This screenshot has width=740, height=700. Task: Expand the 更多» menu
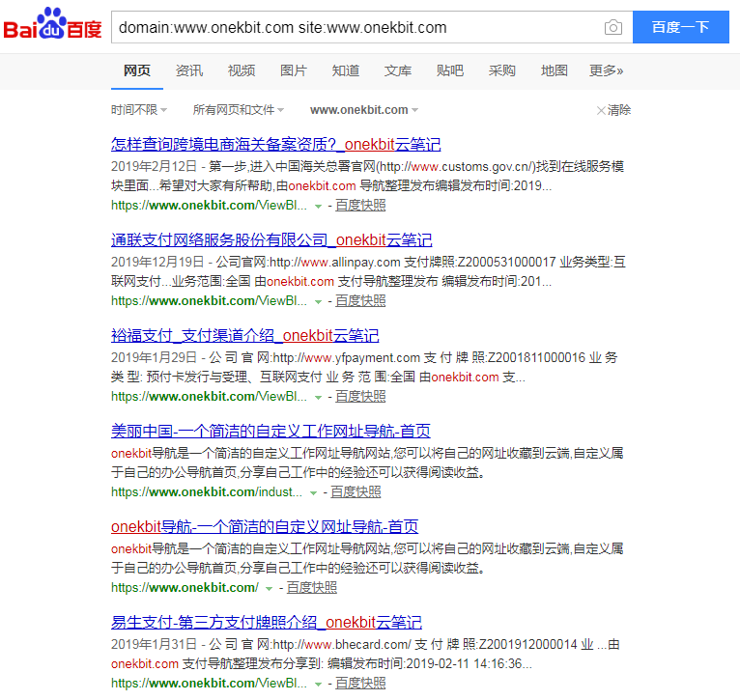[606, 70]
